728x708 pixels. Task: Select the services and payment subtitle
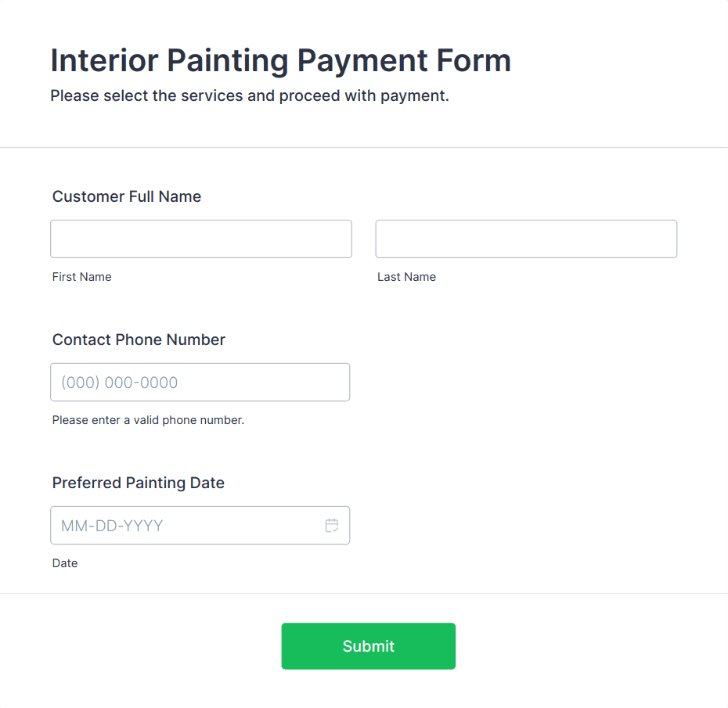(x=250, y=95)
